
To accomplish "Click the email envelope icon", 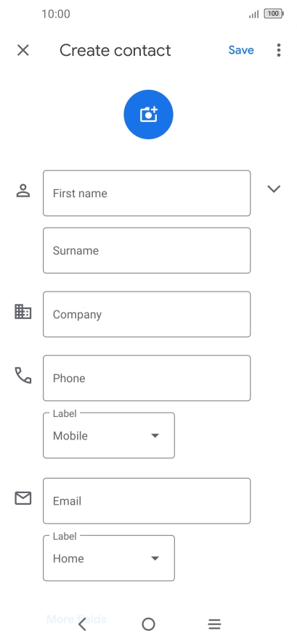I will click(23, 498).
